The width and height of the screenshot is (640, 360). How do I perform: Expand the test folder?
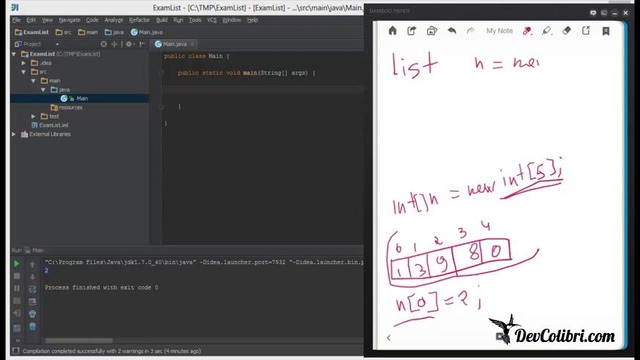click(x=33, y=116)
